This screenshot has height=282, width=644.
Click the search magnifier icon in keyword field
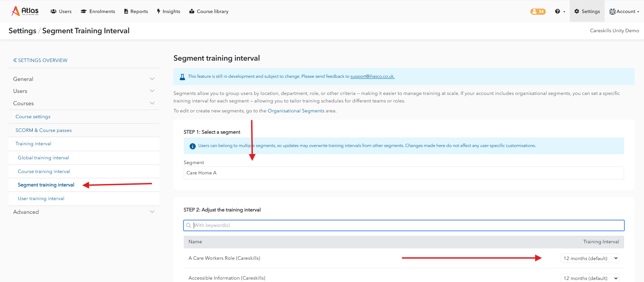(x=189, y=225)
